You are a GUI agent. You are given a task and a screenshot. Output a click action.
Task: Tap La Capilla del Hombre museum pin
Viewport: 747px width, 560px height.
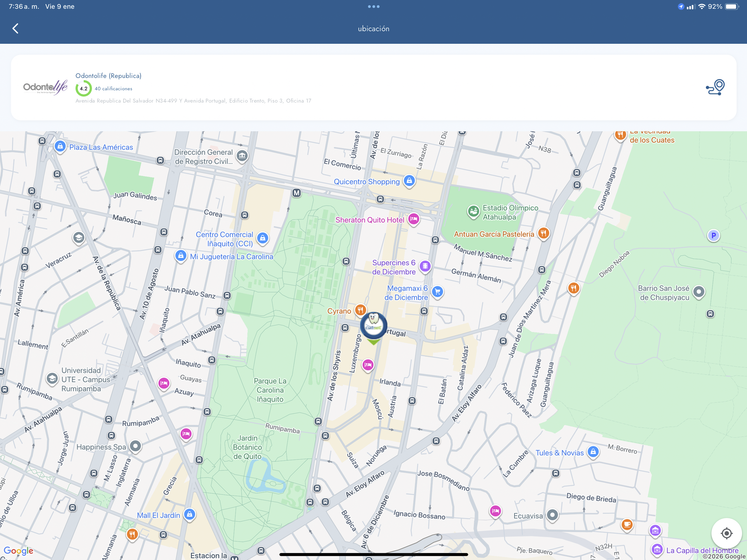(x=657, y=550)
